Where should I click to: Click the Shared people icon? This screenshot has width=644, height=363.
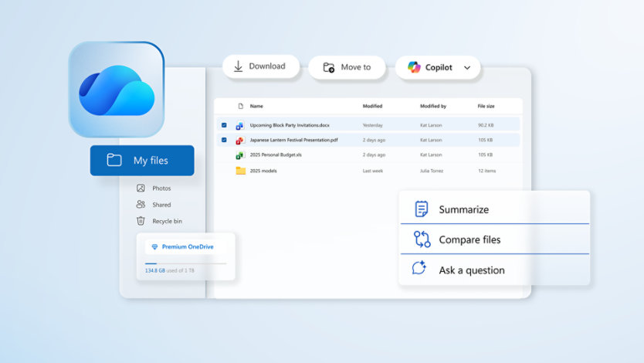click(x=141, y=204)
